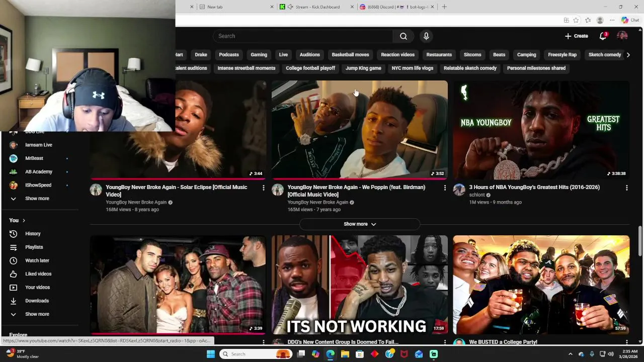Open the We Poppin video options menu
644x362 pixels.
pyautogui.click(x=445, y=188)
